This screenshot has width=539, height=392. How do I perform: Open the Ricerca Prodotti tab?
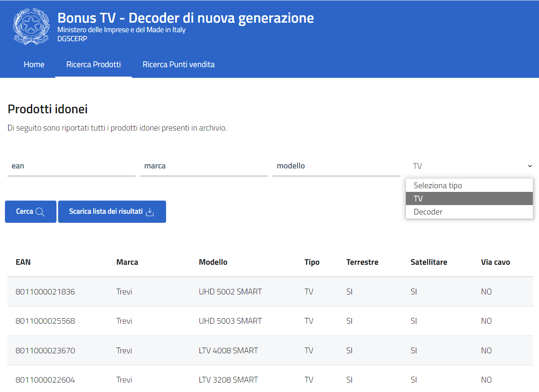tap(94, 64)
